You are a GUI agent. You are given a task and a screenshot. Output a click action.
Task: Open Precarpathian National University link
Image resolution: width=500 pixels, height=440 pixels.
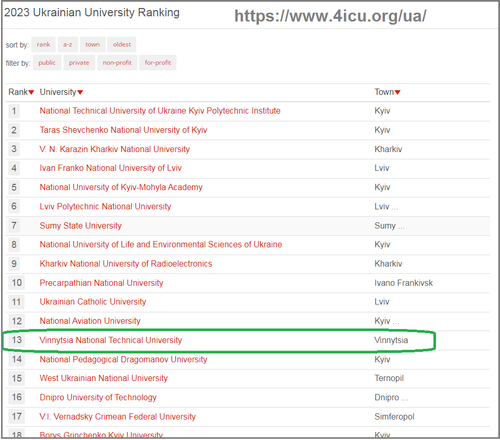click(x=101, y=283)
